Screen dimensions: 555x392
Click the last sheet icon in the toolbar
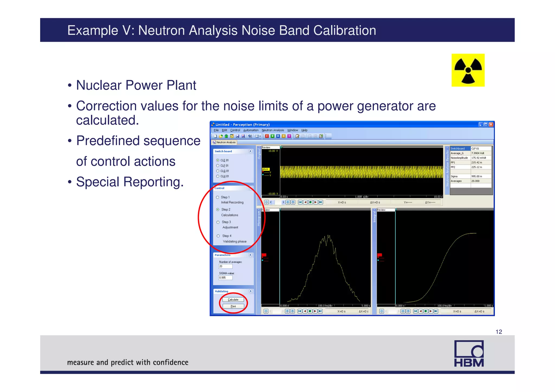point(321,136)
